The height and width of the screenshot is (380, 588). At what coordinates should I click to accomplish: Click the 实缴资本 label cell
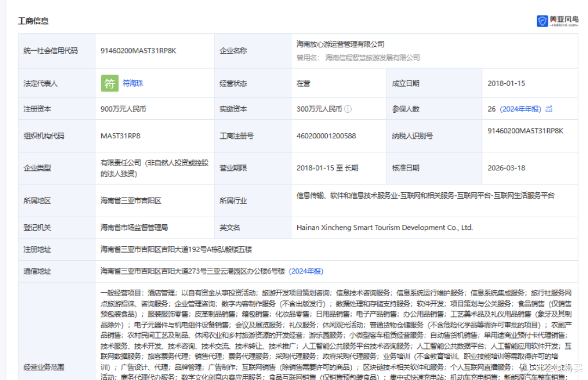[253, 109]
